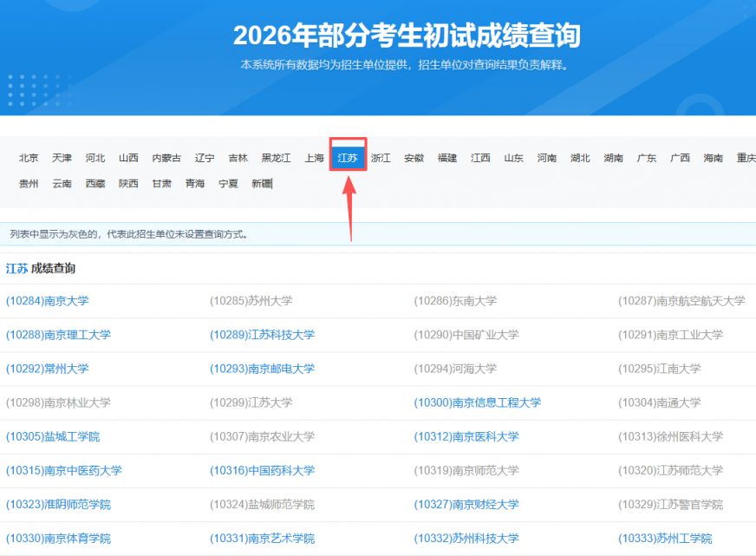This screenshot has height=556, width=756.
Task: Select the 黑龙江 province tab
Action: pyautogui.click(x=276, y=158)
